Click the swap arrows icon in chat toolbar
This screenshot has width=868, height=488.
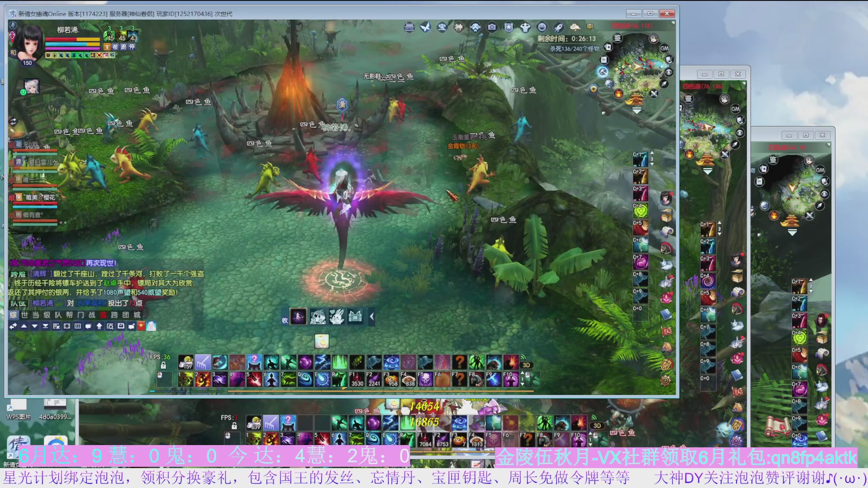click(x=13, y=326)
